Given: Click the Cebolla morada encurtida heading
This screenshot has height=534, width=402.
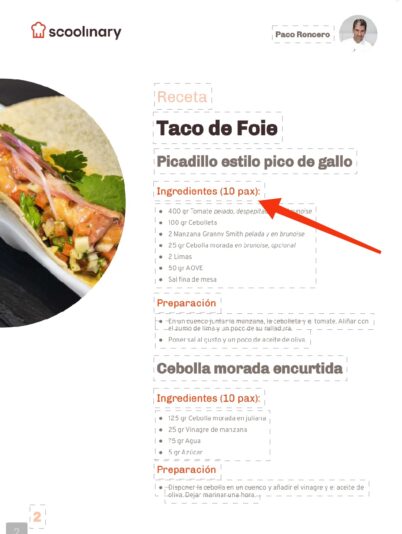Looking at the screenshot, I should pyautogui.click(x=250, y=368).
